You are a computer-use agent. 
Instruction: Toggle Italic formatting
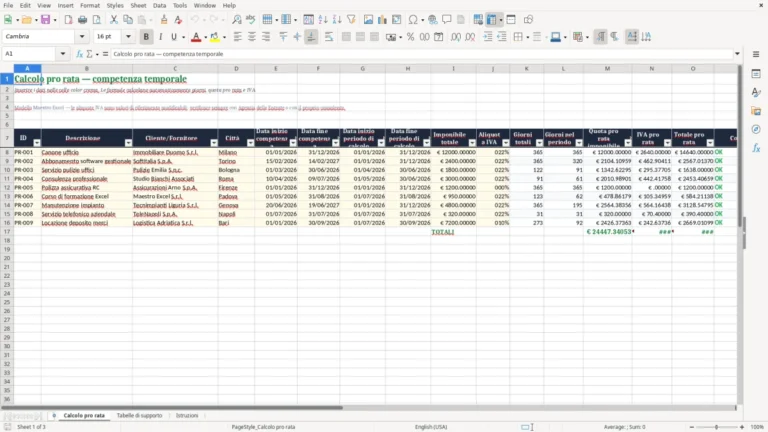pos(160,37)
